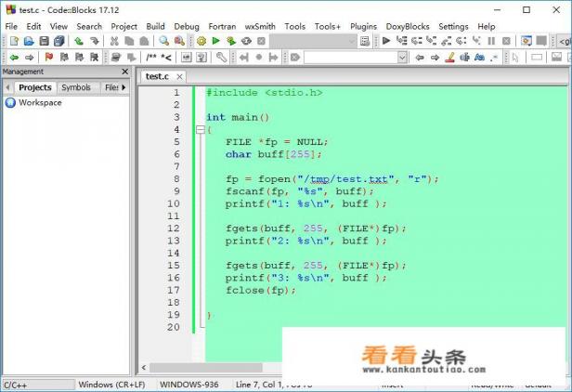Click the Replace icon
Viewport: 572px width, 392px height.
pos(179,41)
